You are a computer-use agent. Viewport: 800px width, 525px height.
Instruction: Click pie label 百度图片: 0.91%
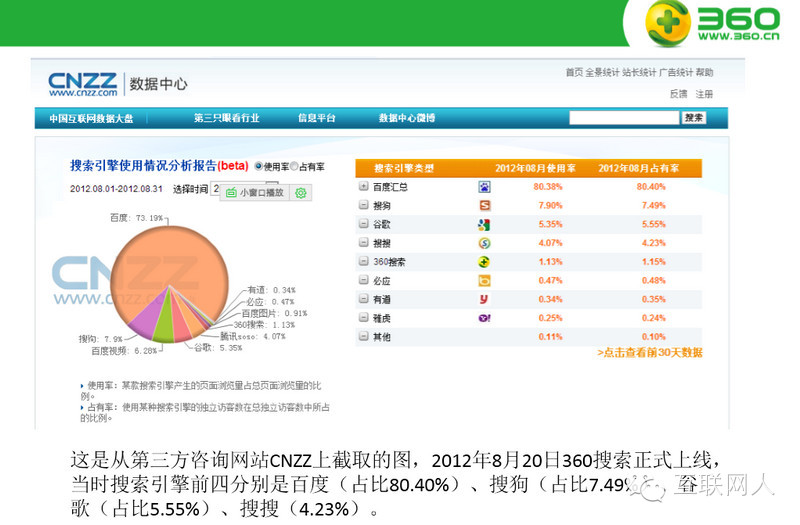coord(274,313)
